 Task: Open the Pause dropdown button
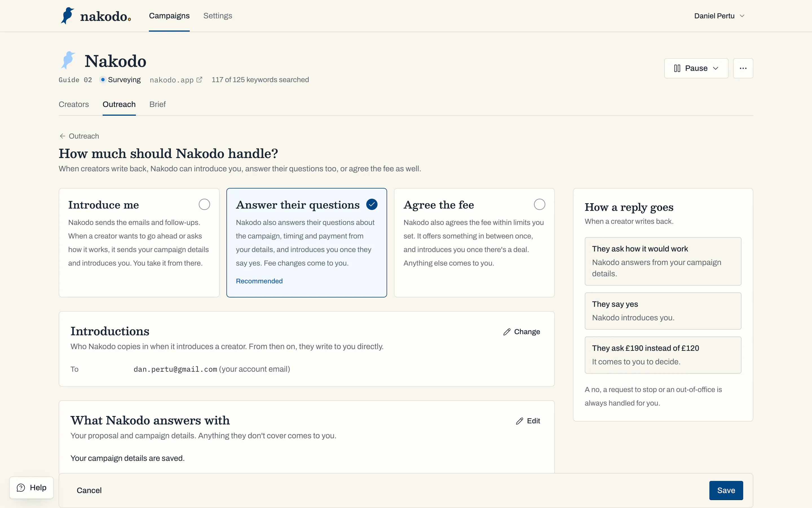tap(696, 68)
